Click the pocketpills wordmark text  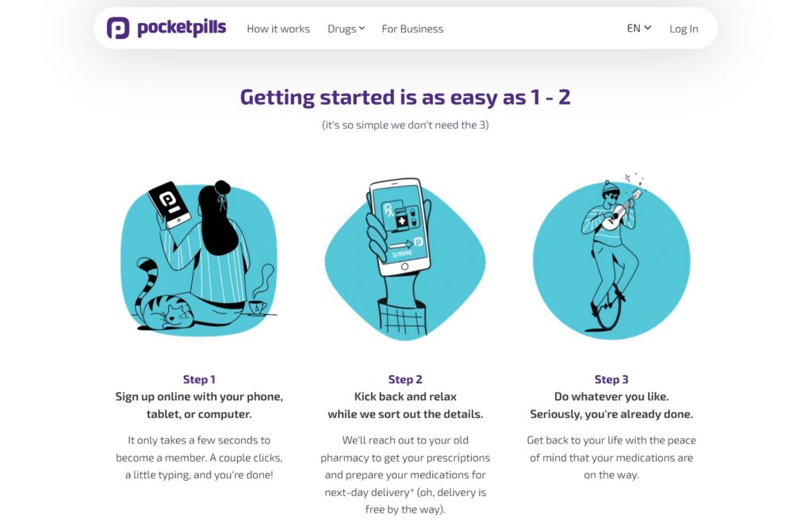(182, 28)
